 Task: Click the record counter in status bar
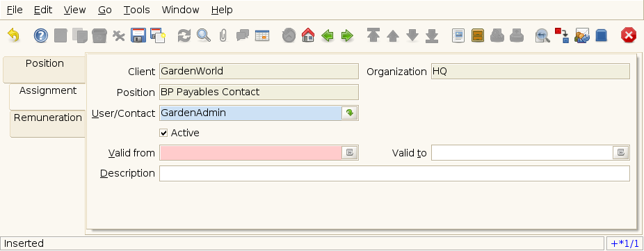[x=625, y=243]
